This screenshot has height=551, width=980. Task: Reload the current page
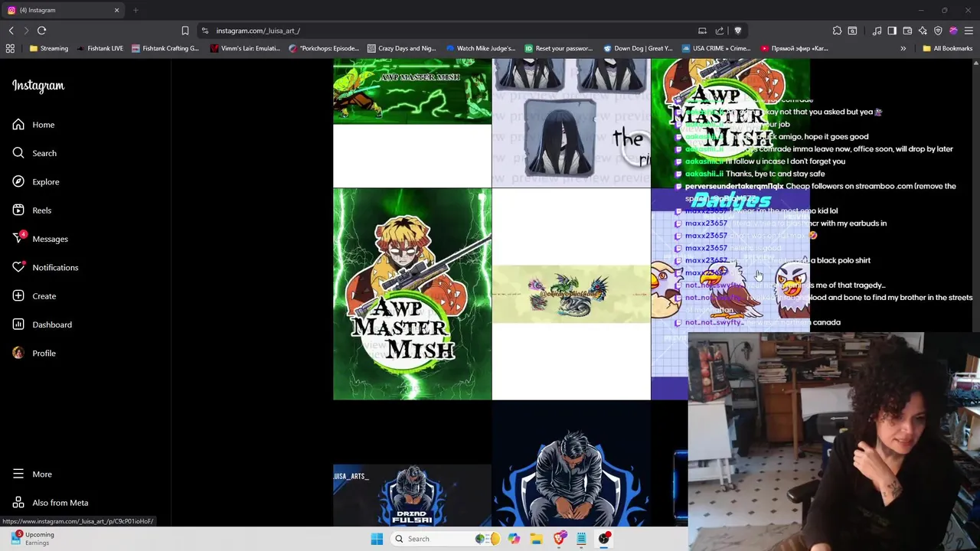(x=41, y=31)
